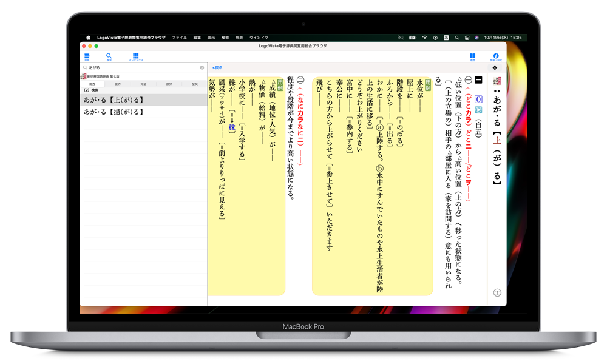Open the 編集 menu
The height and width of the screenshot is (364, 607).
click(x=197, y=38)
